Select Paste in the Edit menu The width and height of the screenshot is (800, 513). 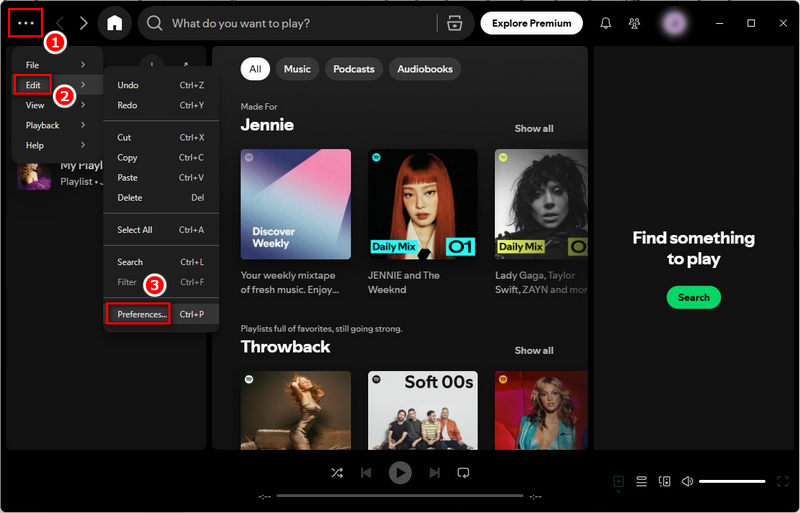click(161, 178)
